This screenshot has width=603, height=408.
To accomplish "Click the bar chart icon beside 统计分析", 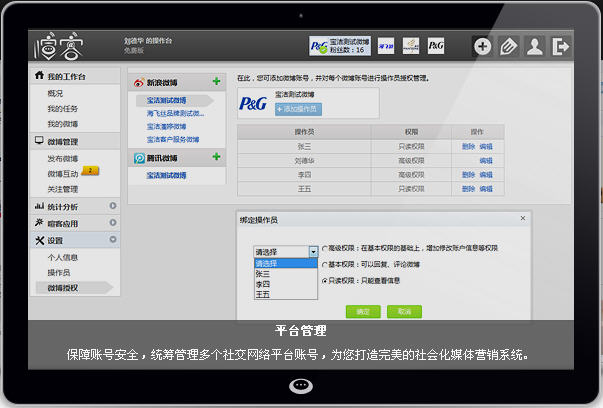I will click(39, 206).
